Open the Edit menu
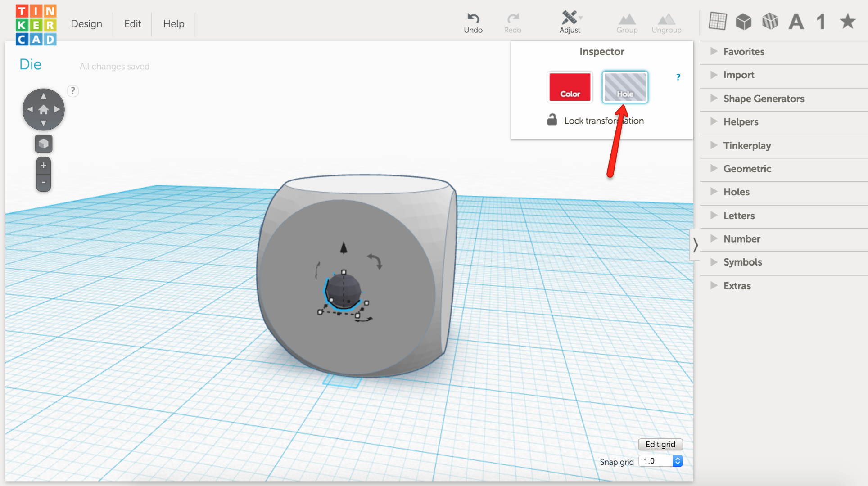 (x=132, y=24)
